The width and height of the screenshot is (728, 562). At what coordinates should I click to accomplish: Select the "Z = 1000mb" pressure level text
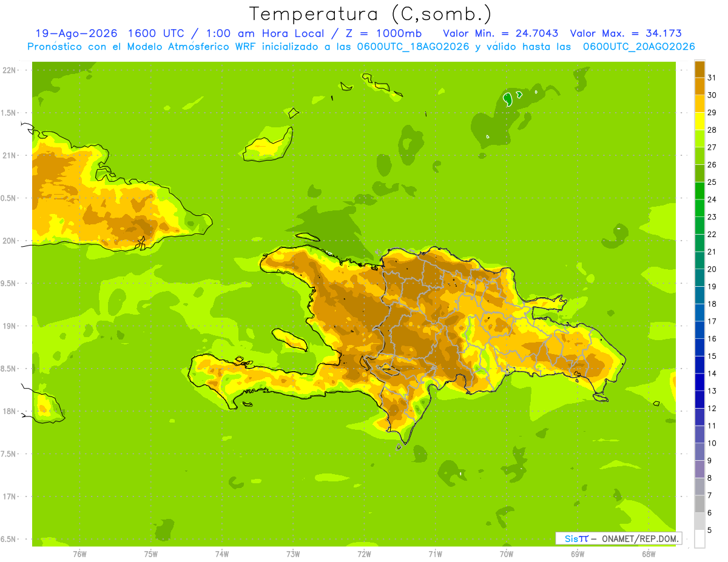pos(383,34)
